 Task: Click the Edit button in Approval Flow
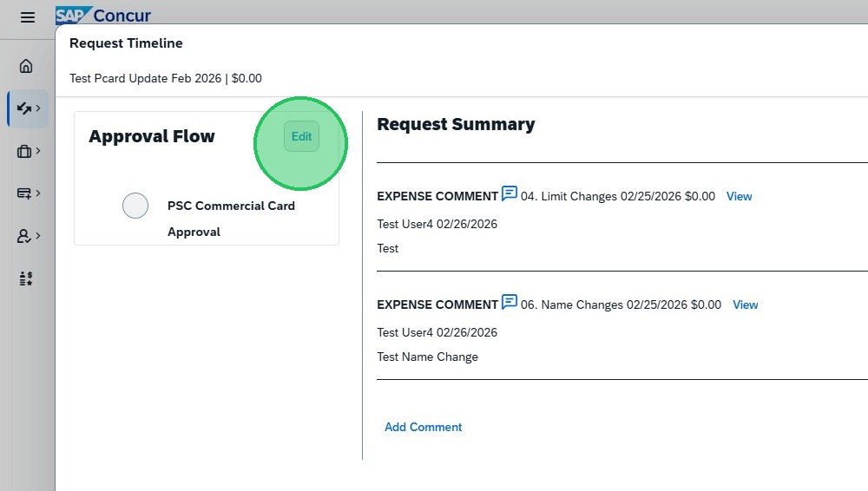302,136
